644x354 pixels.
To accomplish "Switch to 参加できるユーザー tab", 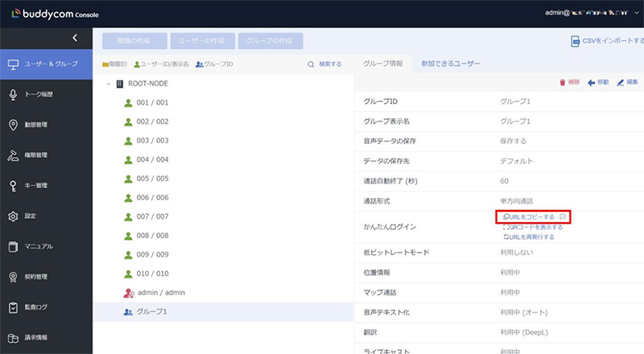I will point(451,64).
